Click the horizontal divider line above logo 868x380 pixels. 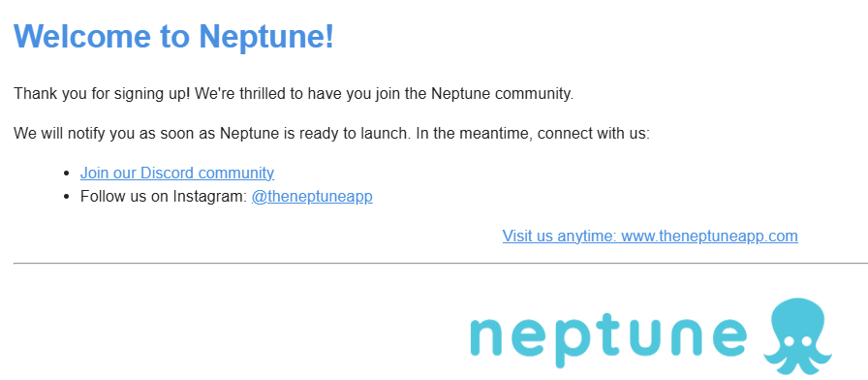[x=441, y=264]
